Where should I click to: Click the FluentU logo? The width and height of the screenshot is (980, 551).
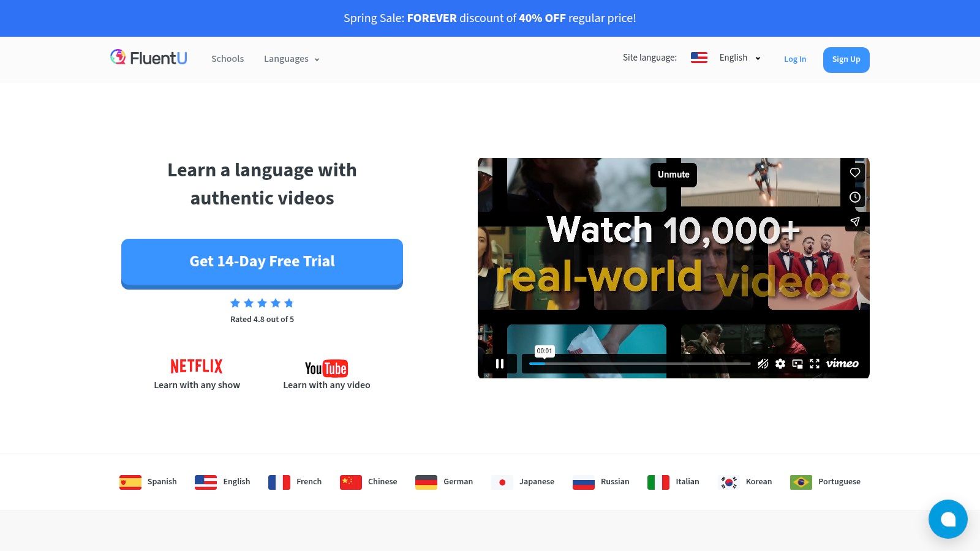149,58
